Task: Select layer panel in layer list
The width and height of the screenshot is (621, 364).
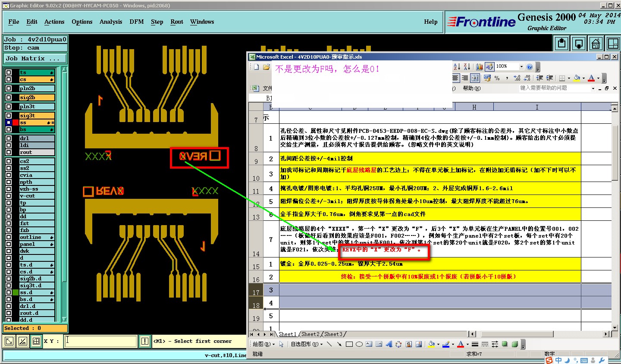Action: click(x=37, y=244)
